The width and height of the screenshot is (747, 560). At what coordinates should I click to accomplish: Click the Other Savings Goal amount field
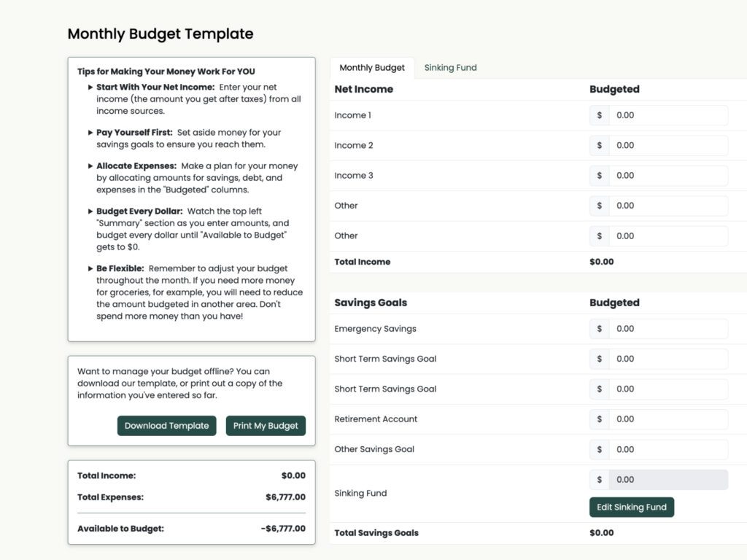tap(668, 449)
